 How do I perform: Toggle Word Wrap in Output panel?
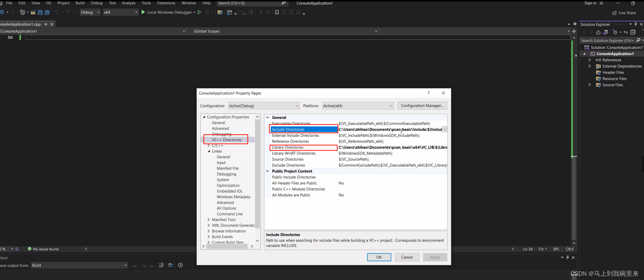coord(171,265)
